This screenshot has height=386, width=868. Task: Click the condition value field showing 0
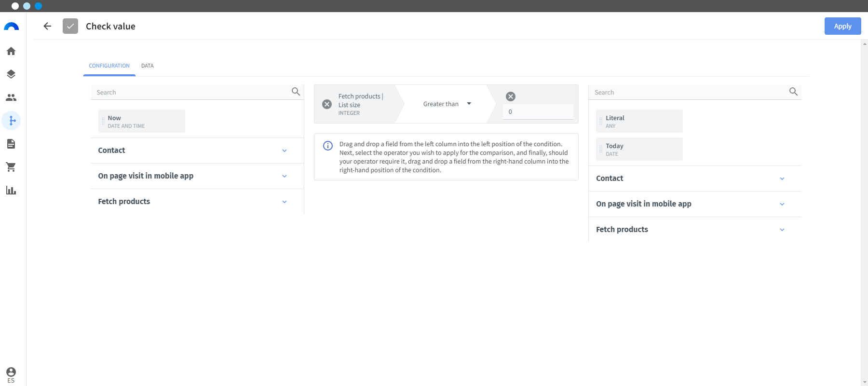538,111
